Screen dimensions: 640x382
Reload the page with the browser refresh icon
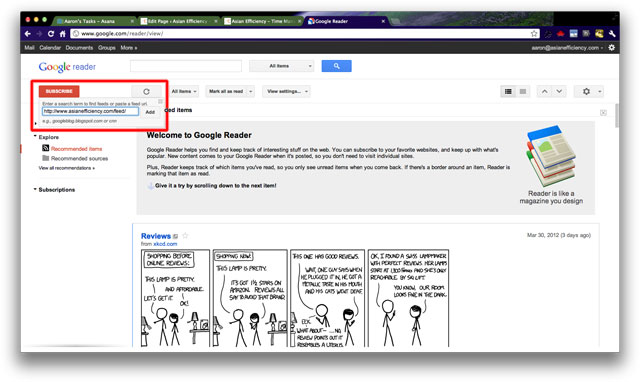click(51, 34)
